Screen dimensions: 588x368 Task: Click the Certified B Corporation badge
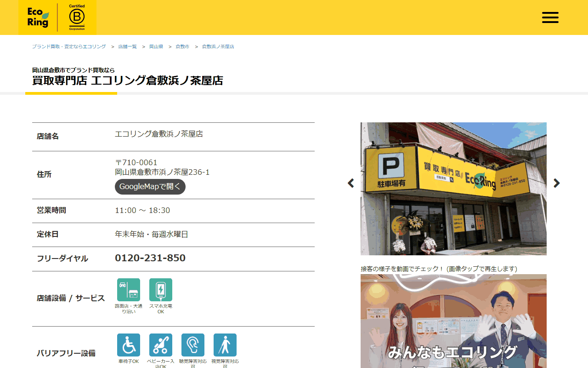pyautogui.click(x=77, y=17)
